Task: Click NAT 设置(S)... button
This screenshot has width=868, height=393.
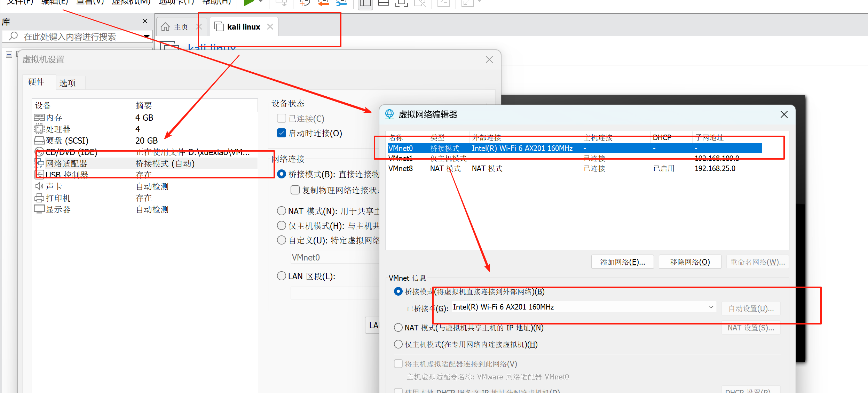Action: [x=751, y=328]
